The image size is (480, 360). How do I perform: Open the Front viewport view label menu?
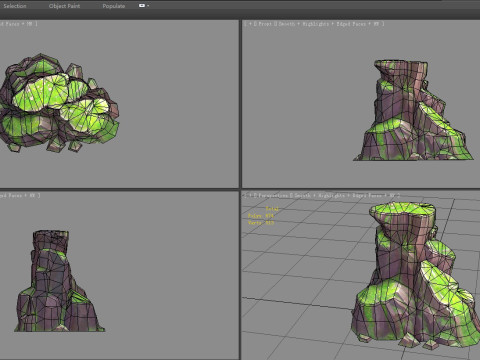tap(265, 24)
